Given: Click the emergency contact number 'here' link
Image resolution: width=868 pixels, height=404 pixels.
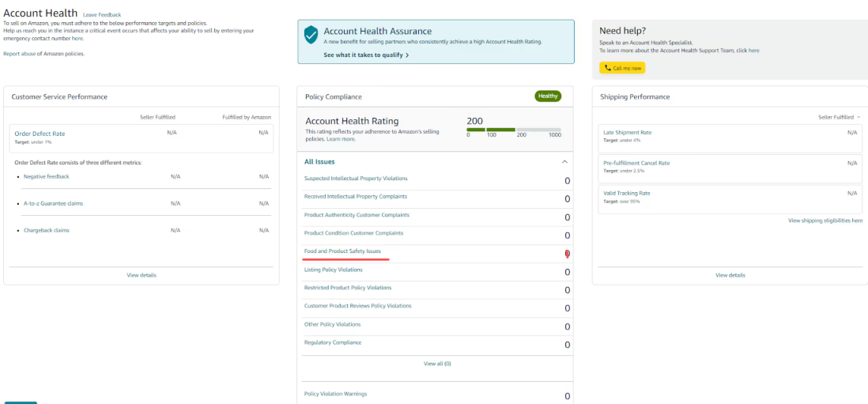Looking at the screenshot, I should coord(77,39).
